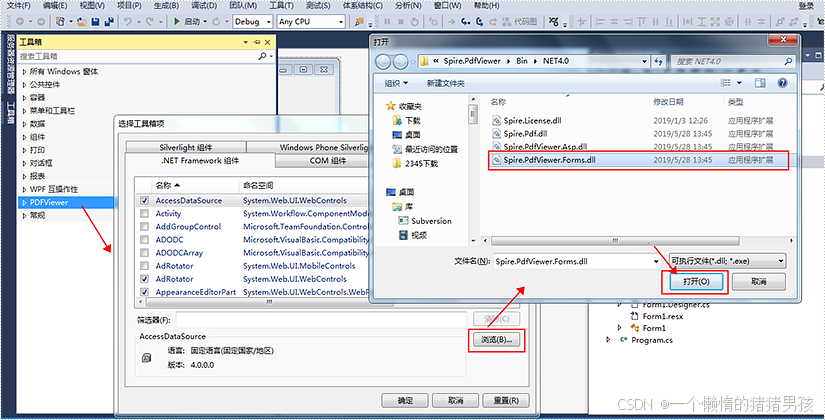The image size is (825, 420).
Task: Click the Save All toolbar icon
Action: (109, 22)
